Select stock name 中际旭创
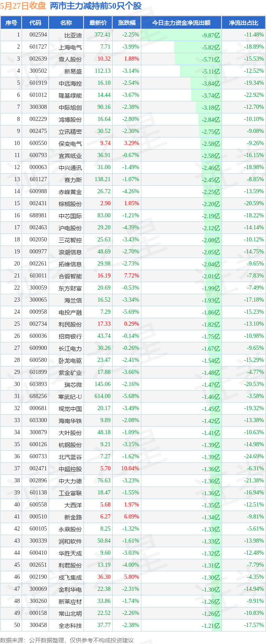 tap(70, 107)
